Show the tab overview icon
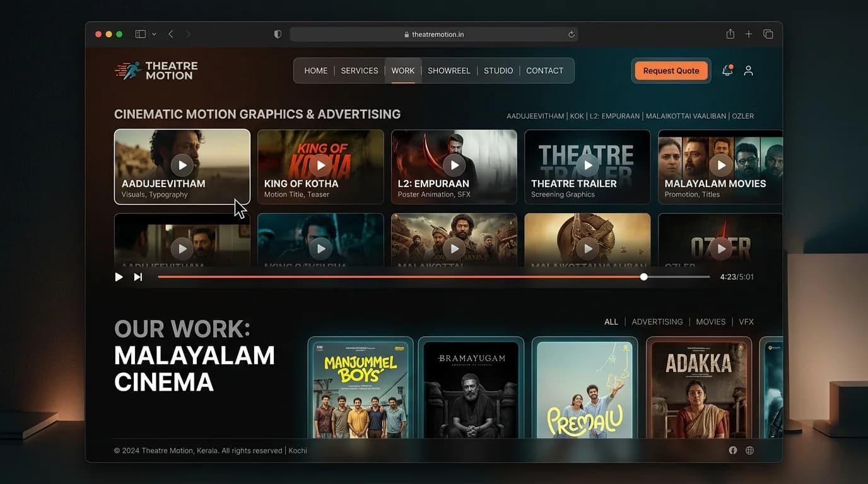Viewport: 868px width, 484px height. [768, 34]
